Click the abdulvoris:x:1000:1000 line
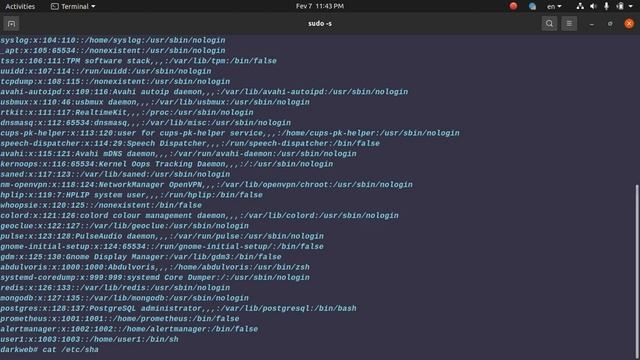The image size is (640, 360). tap(155, 267)
